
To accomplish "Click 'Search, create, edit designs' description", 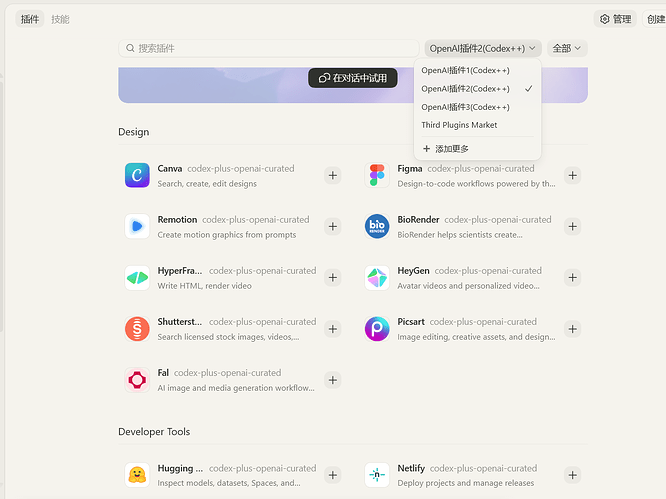I will (x=207, y=183).
